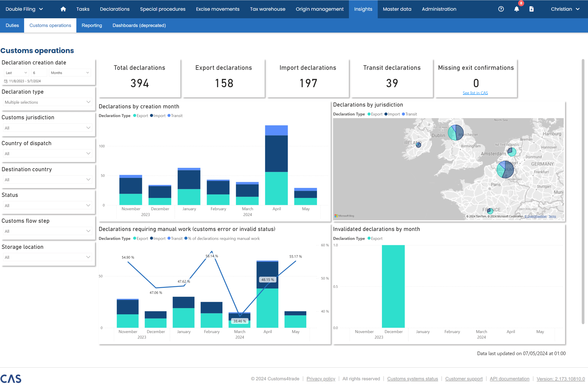Open the Declarations menu
Image resolution: width=588 pixels, height=387 pixels.
115,9
